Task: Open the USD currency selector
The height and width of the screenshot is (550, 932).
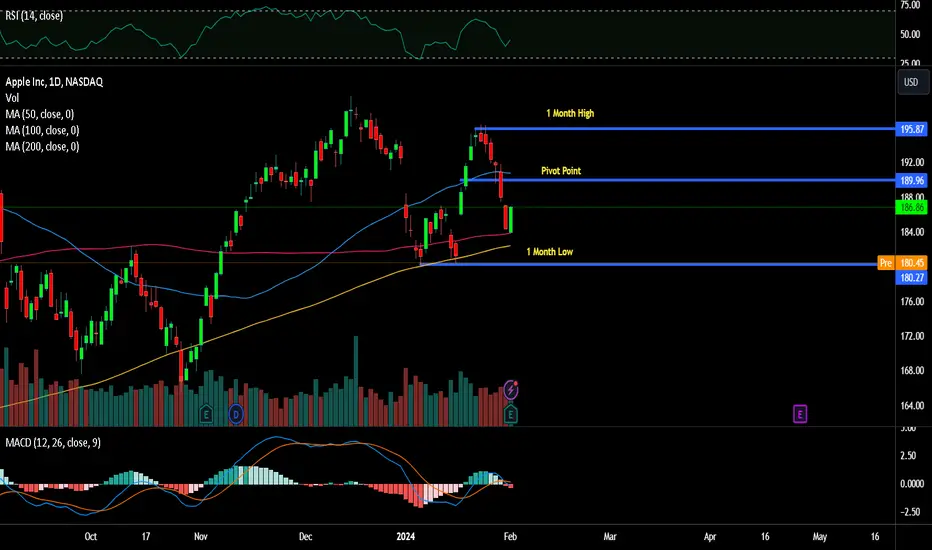Action: pos(912,82)
